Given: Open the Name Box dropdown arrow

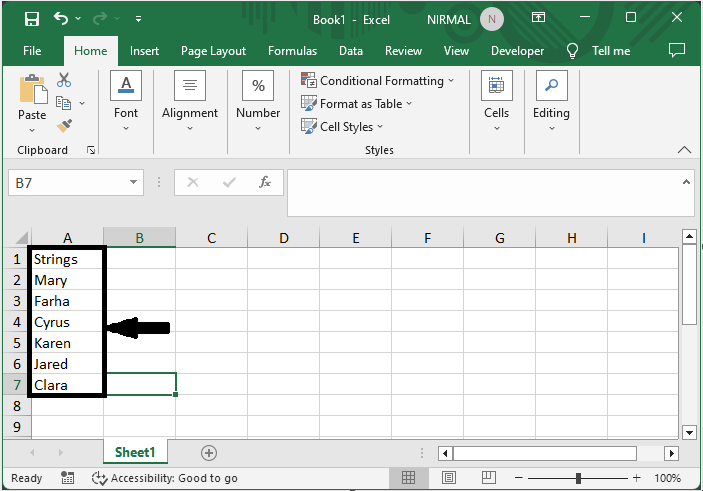Looking at the screenshot, I should click(x=135, y=183).
